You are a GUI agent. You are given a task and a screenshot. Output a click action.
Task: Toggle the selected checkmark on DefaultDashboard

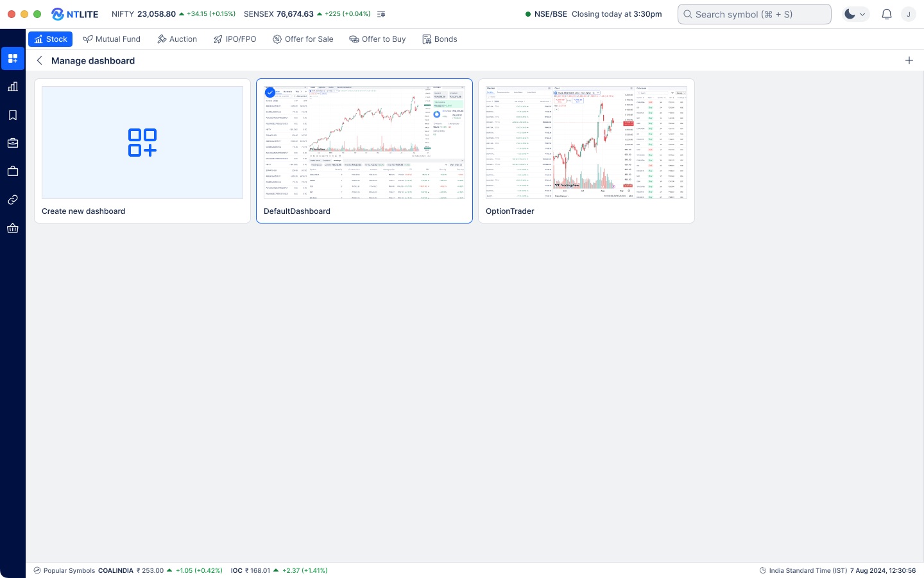pyautogui.click(x=270, y=92)
